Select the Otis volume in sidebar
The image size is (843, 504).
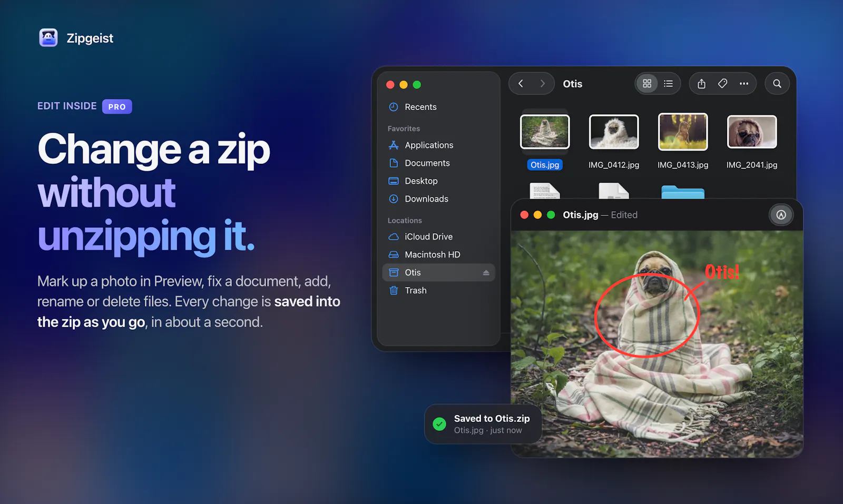[x=438, y=272]
